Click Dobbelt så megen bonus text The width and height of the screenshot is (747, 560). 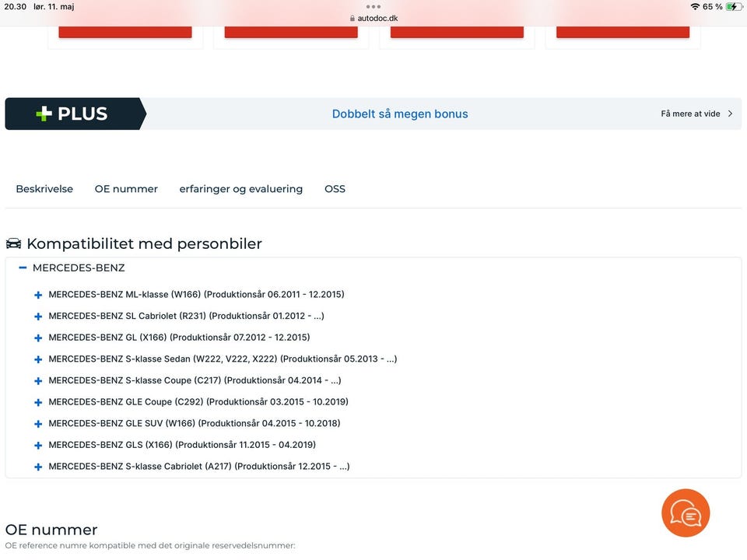[x=400, y=114]
